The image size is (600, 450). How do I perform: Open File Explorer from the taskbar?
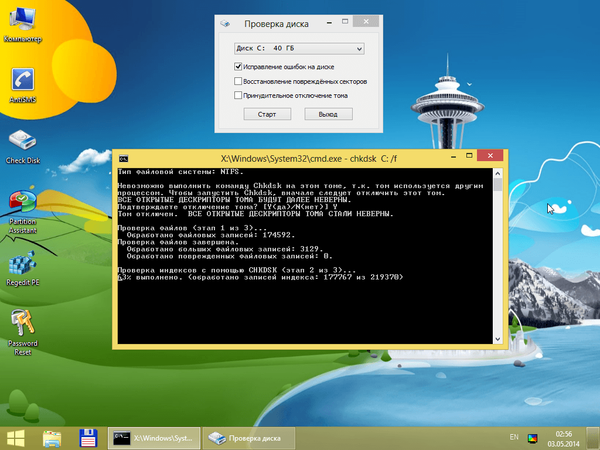click(x=52, y=438)
